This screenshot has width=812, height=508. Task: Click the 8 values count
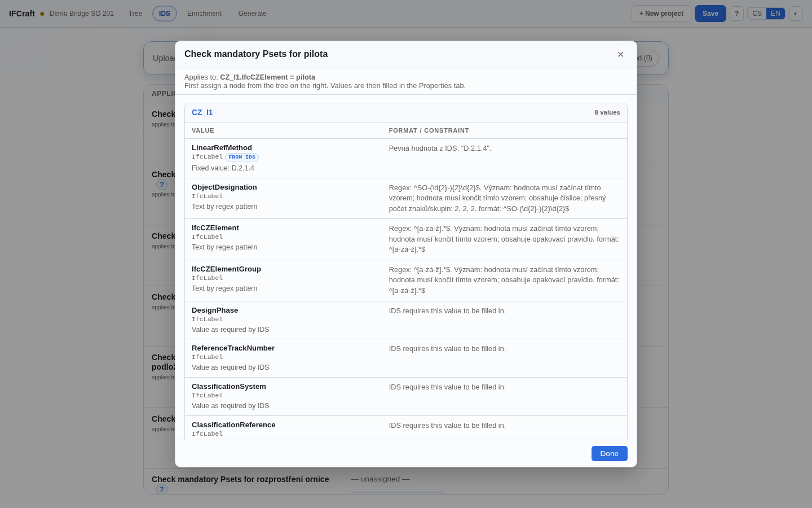click(607, 112)
